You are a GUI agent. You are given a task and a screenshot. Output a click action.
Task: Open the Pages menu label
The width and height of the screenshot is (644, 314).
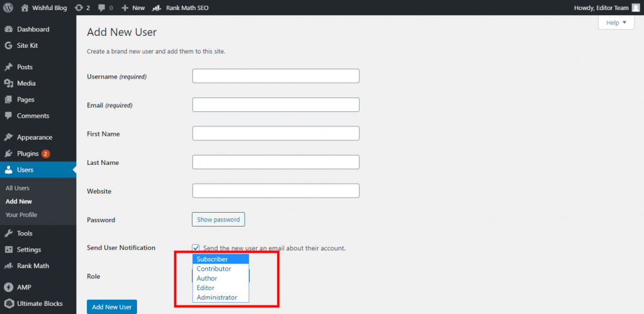coord(25,99)
